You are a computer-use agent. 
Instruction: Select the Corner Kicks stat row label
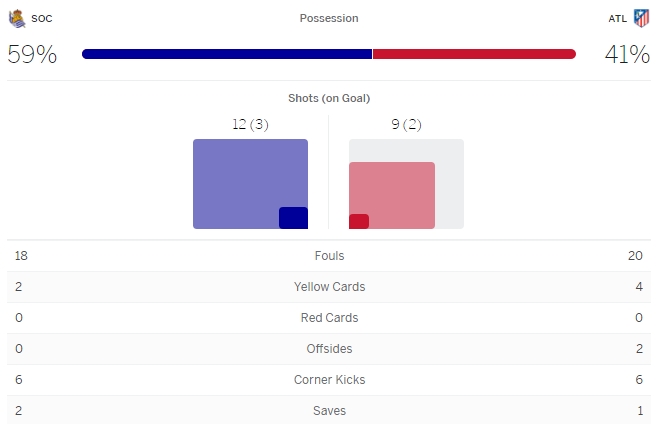329,380
